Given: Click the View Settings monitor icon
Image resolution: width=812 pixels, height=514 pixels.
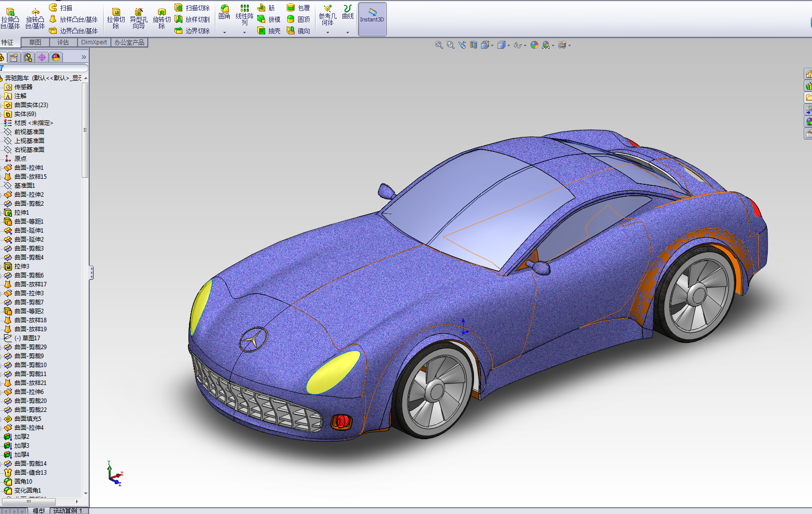Looking at the screenshot, I should (x=562, y=45).
